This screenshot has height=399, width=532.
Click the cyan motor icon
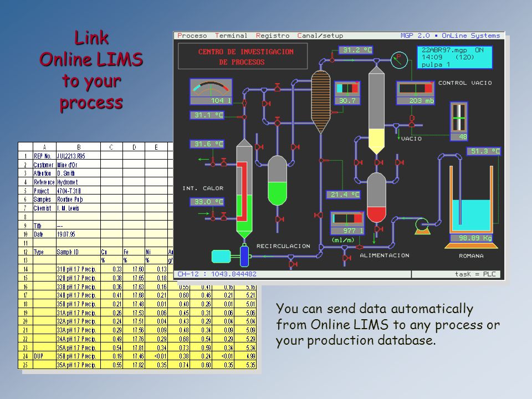click(x=221, y=256)
